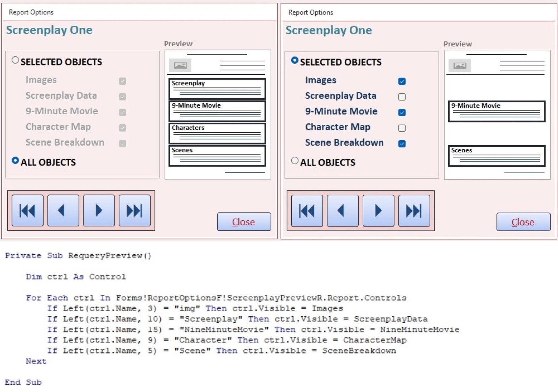Image resolution: width=558 pixels, height=392 pixels.
Task: Click previous record arrow in left dialog
Action: click(63, 211)
